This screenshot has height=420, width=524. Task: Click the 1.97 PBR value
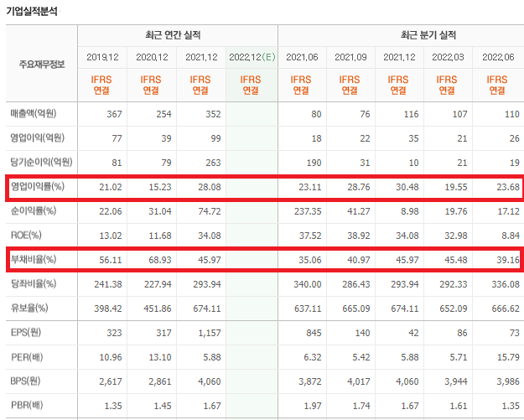pos(313,406)
